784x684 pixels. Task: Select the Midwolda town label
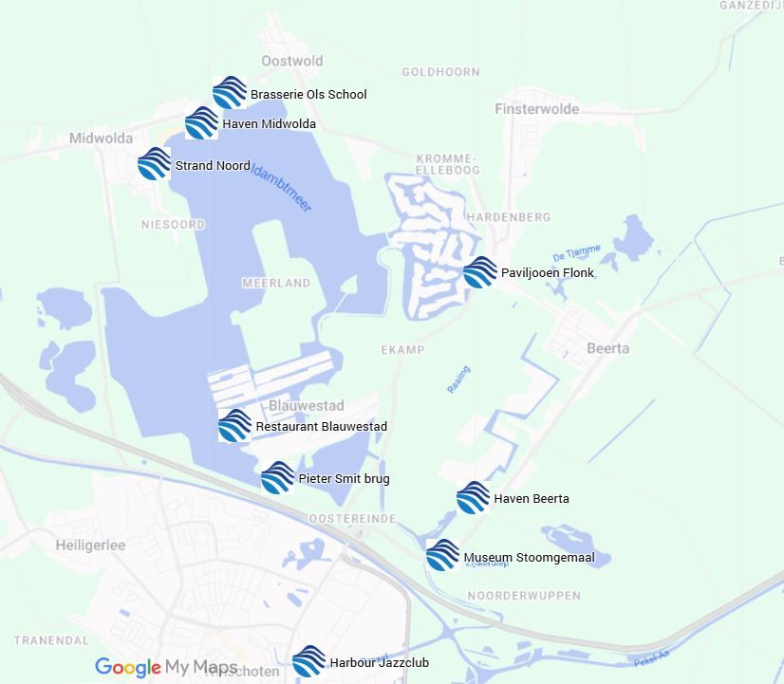101,139
